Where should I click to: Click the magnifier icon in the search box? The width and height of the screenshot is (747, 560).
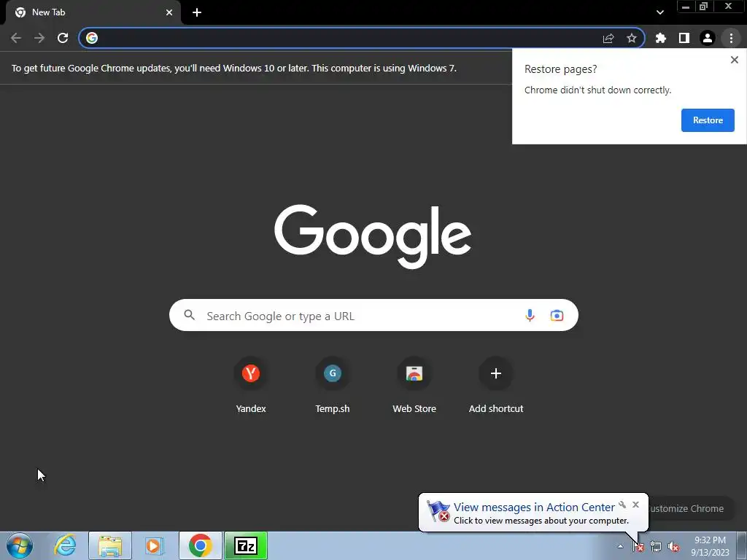pyautogui.click(x=189, y=315)
